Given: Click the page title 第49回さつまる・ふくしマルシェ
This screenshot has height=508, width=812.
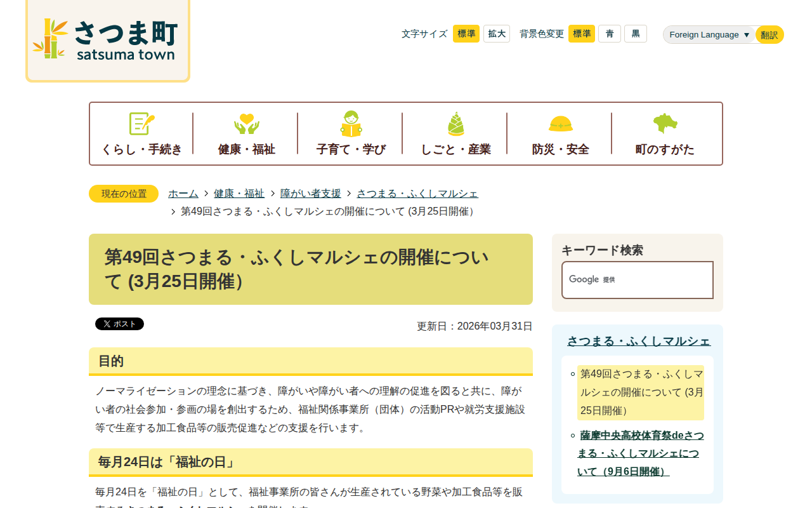Looking at the screenshot, I should tap(311, 269).
